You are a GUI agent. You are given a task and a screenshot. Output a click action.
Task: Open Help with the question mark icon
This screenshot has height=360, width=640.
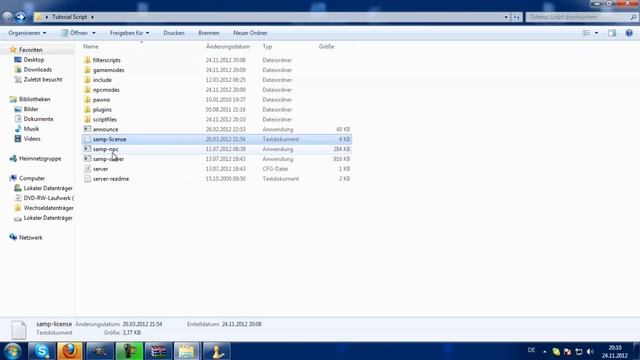tap(629, 33)
